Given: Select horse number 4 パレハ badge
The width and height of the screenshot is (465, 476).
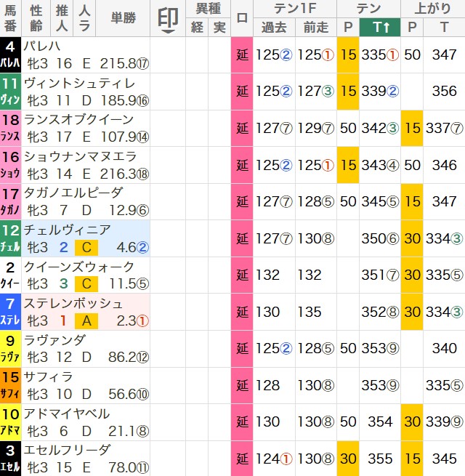Looking at the screenshot, I should (11, 55).
